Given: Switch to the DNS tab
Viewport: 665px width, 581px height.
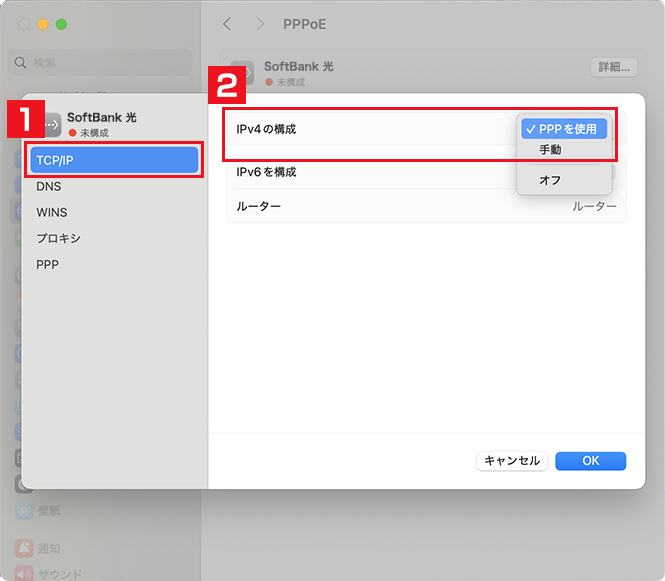Looking at the screenshot, I should 49,186.
